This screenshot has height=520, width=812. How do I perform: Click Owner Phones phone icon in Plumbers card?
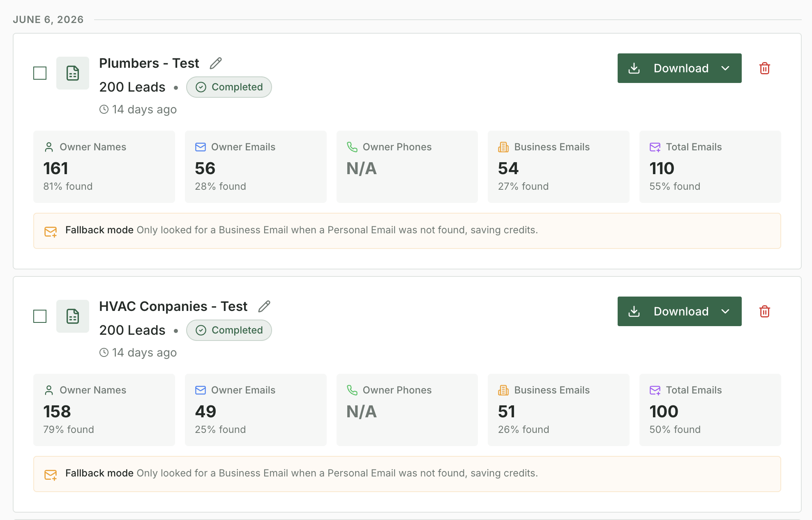pos(352,147)
